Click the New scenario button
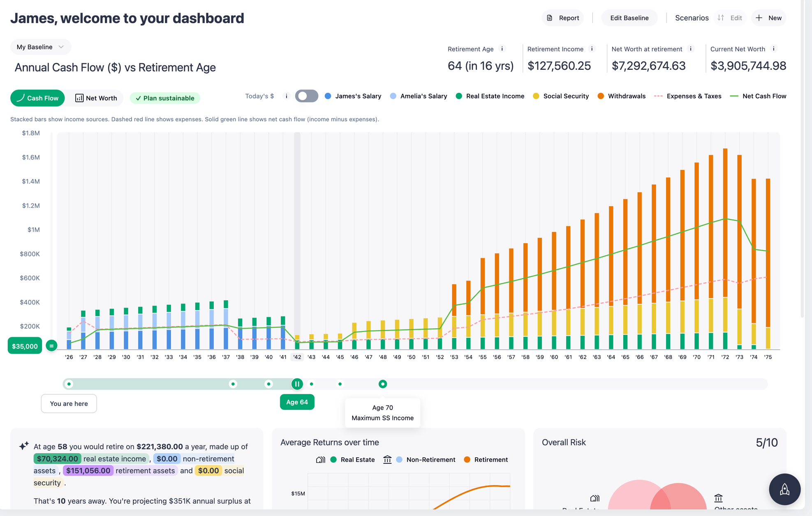 pyautogui.click(x=768, y=18)
